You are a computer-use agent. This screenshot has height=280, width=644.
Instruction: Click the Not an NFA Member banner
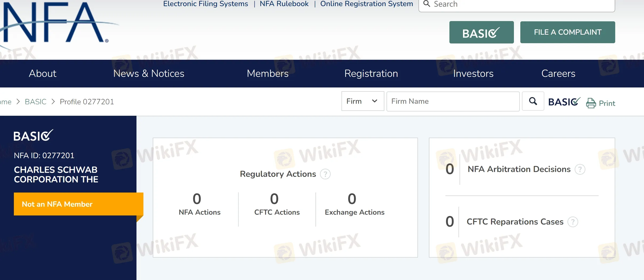[x=78, y=204]
